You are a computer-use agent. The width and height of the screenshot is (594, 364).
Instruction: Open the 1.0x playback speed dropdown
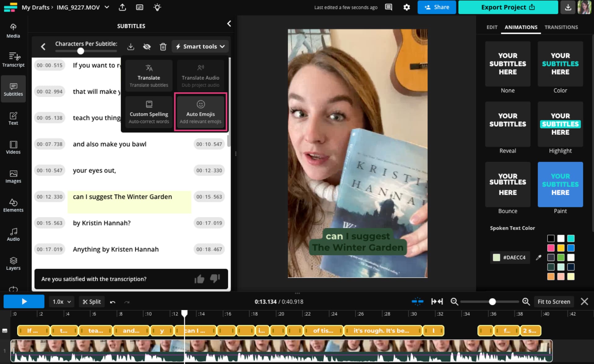point(62,302)
